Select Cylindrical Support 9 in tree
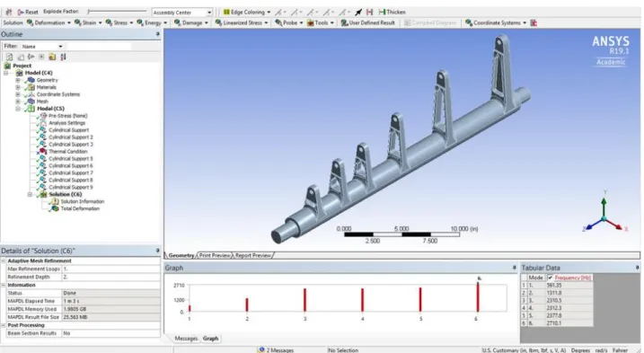Screen dimensions: 644x353 (x=71, y=187)
